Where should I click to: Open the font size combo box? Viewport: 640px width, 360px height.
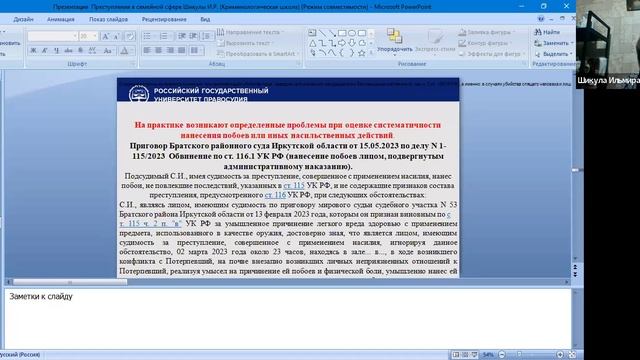point(88,36)
